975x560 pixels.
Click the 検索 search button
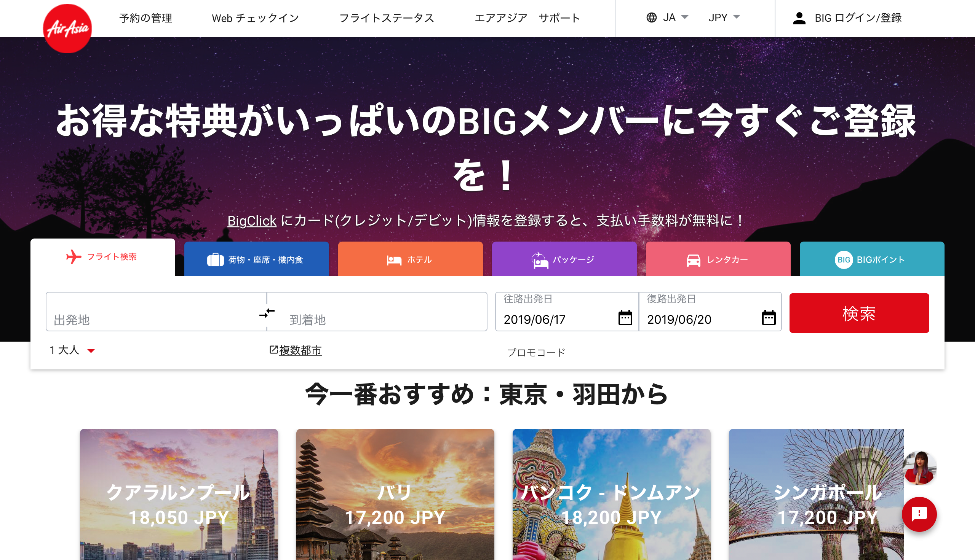pyautogui.click(x=859, y=313)
